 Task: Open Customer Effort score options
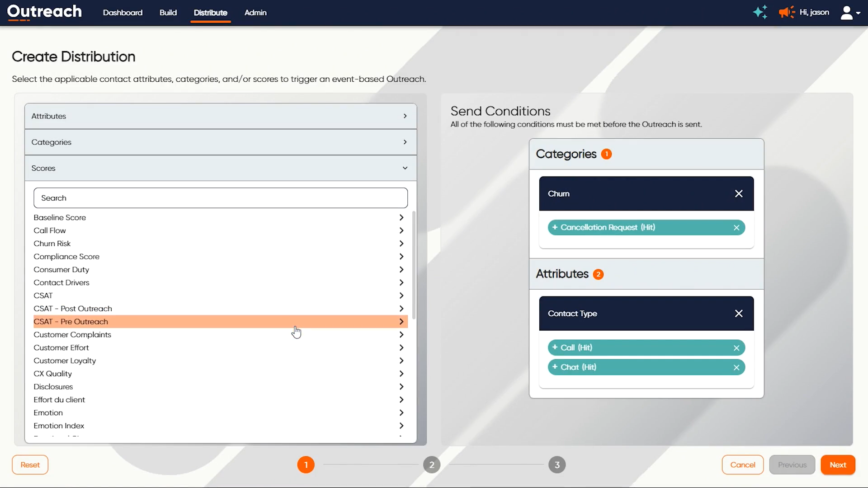[x=221, y=348]
